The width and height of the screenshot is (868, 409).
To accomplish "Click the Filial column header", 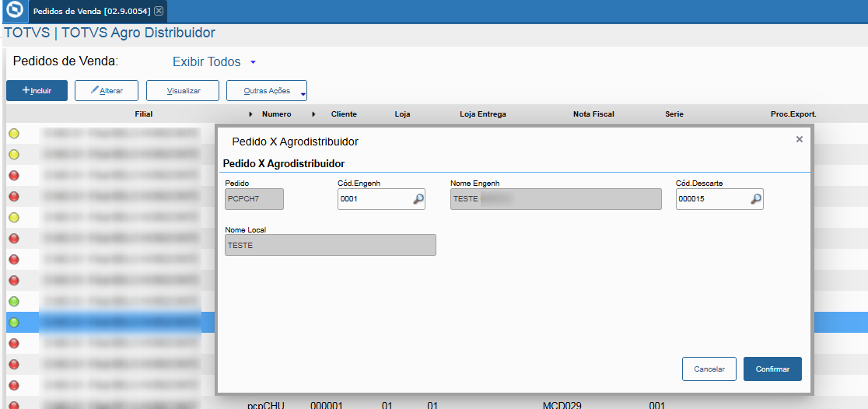I will tap(143, 114).
